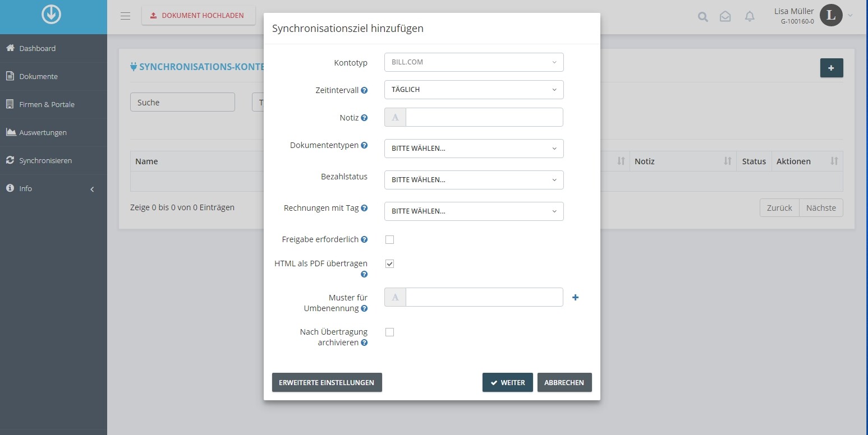868x435 pixels.
Task: Open Synchronisieren in sidebar
Action: [x=53, y=160]
